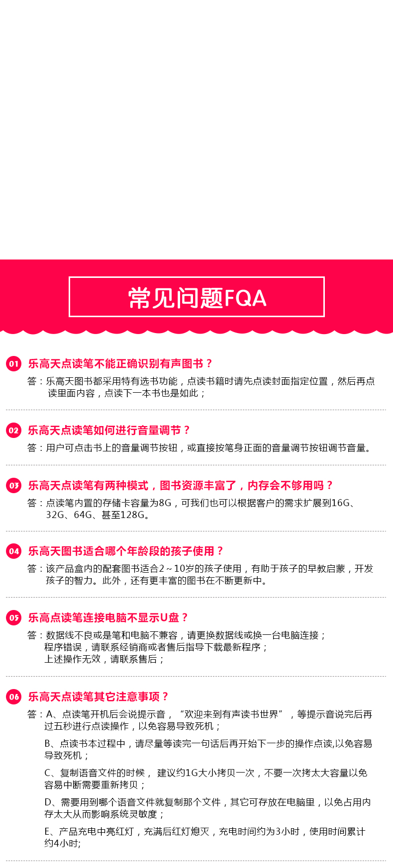Viewport: 393px width, 868px height.
Task: Click the 常见问题FQA banner title
Action: 196,297
